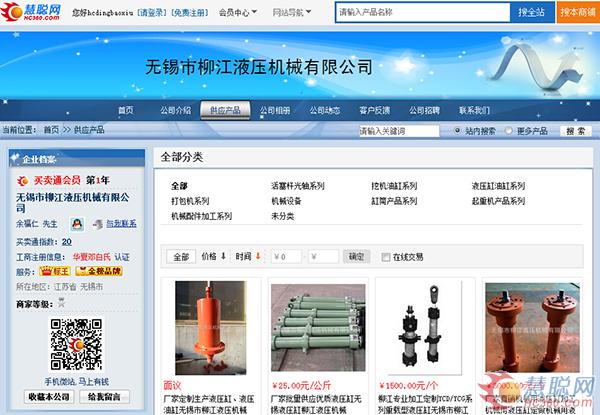Select the 更多产品 radio button
This screenshot has height=415, width=600.
508,130
